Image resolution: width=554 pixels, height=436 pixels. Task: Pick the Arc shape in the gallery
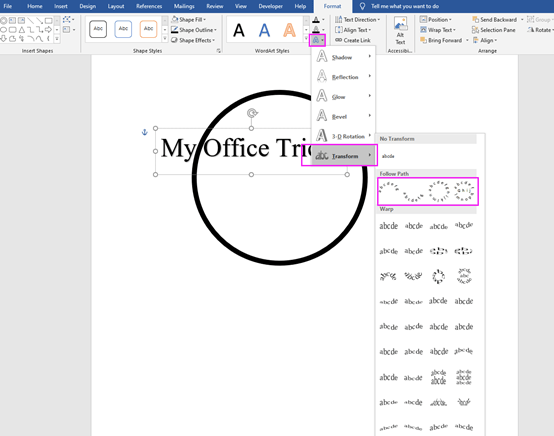[31, 39]
